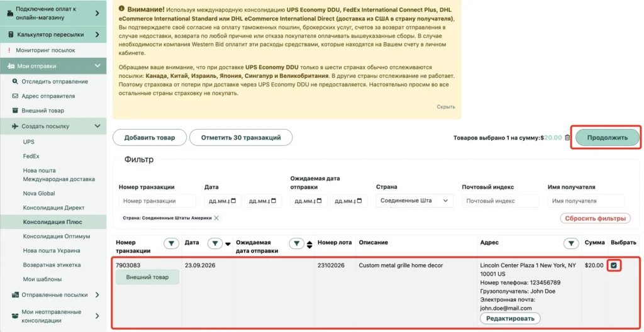Screen dimensions: 644x332
Task: Click the Имя получателя input field
Action: point(586,201)
